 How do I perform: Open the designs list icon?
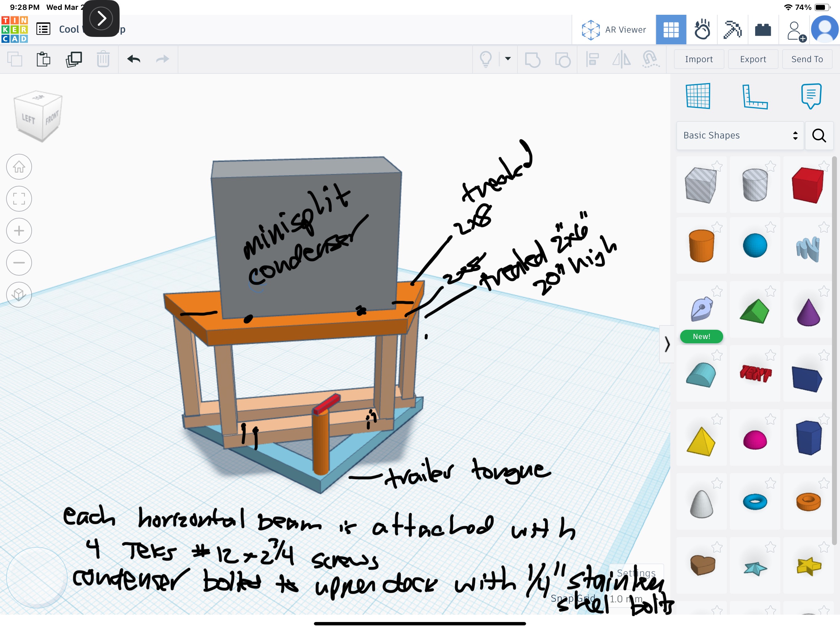pyautogui.click(x=43, y=29)
